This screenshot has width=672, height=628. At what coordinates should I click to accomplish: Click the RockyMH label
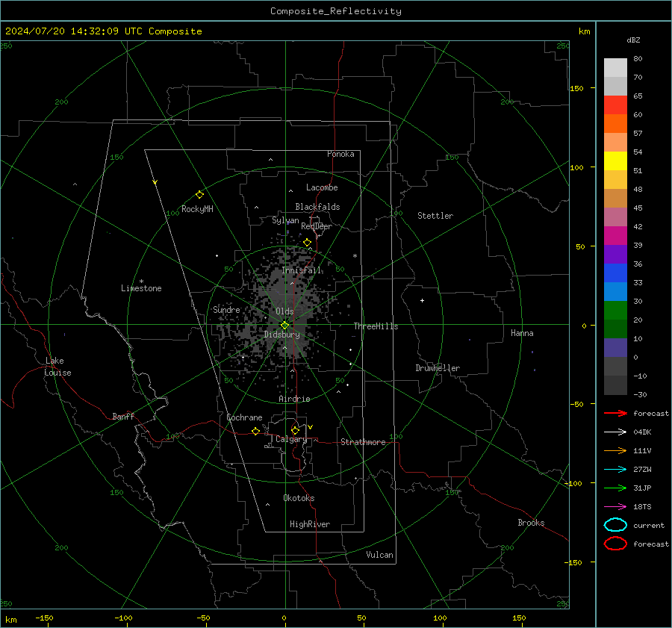pyautogui.click(x=197, y=209)
